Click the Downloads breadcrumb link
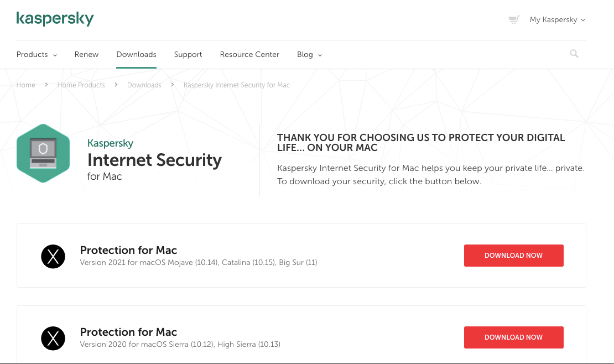 (144, 85)
